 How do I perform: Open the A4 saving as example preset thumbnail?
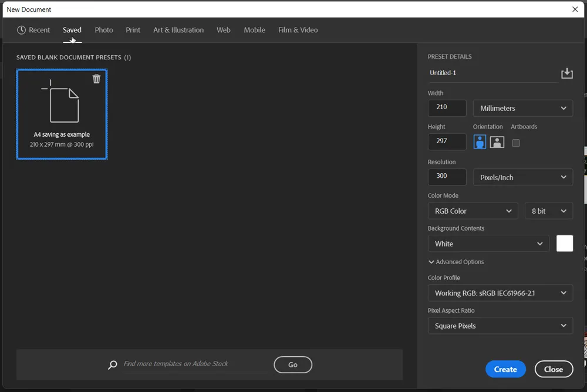[62, 106]
